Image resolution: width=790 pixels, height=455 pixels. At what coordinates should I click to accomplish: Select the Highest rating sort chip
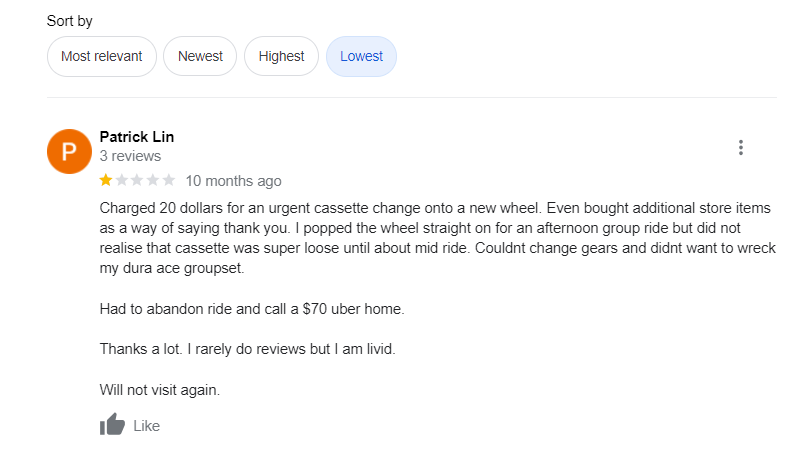(x=281, y=56)
